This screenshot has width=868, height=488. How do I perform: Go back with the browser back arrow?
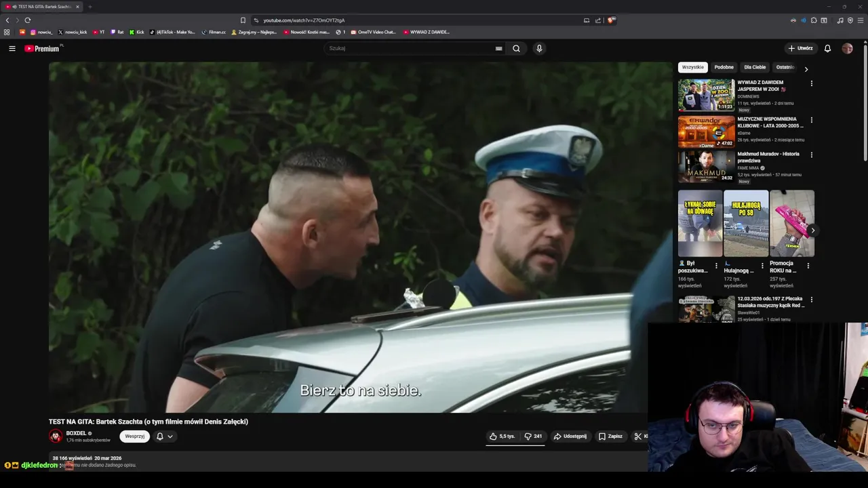(7, 20)
